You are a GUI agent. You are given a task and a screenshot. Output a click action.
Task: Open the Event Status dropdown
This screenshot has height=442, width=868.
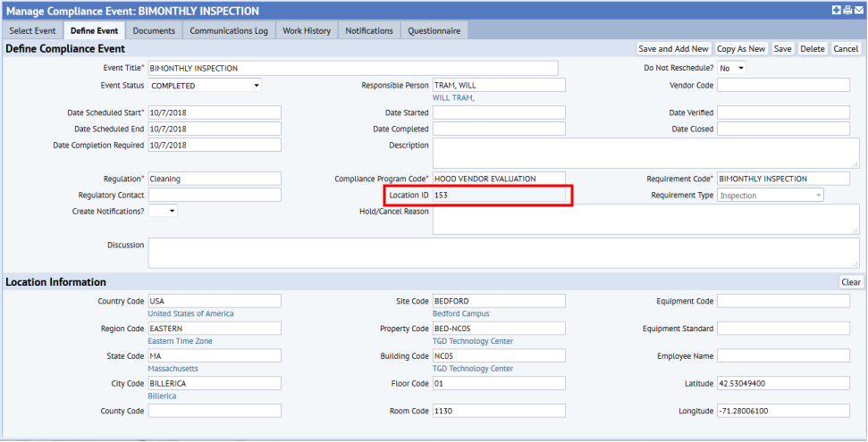tap(205, 86)
